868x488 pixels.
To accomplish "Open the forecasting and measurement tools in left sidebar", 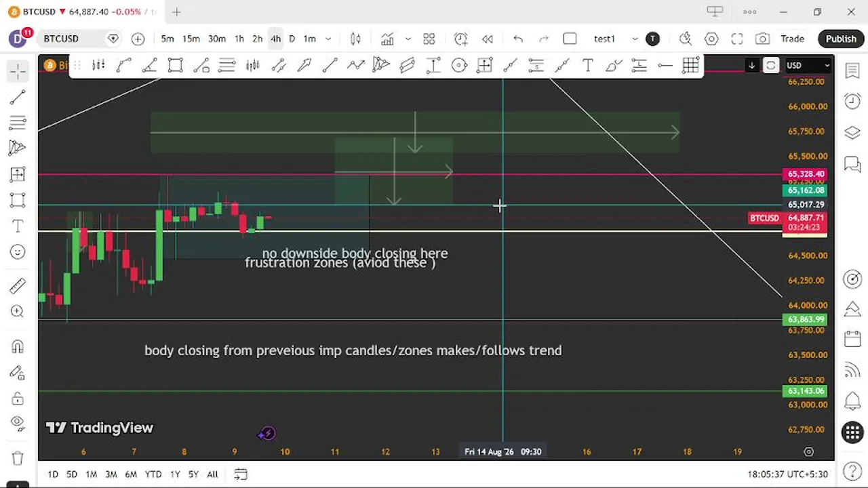I will tap(18, 174).
